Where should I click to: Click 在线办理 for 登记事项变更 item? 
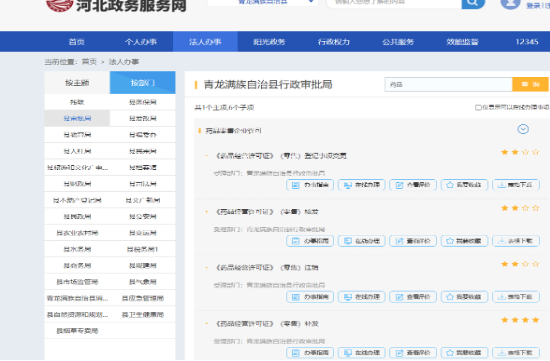pyautogui.click(x=362, y=185)
